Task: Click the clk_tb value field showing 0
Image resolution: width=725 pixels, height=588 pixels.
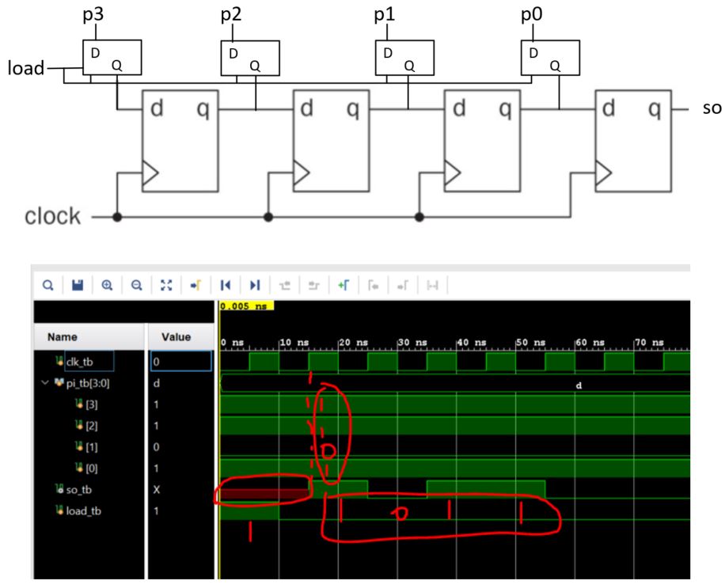Action: pos(181,362)
